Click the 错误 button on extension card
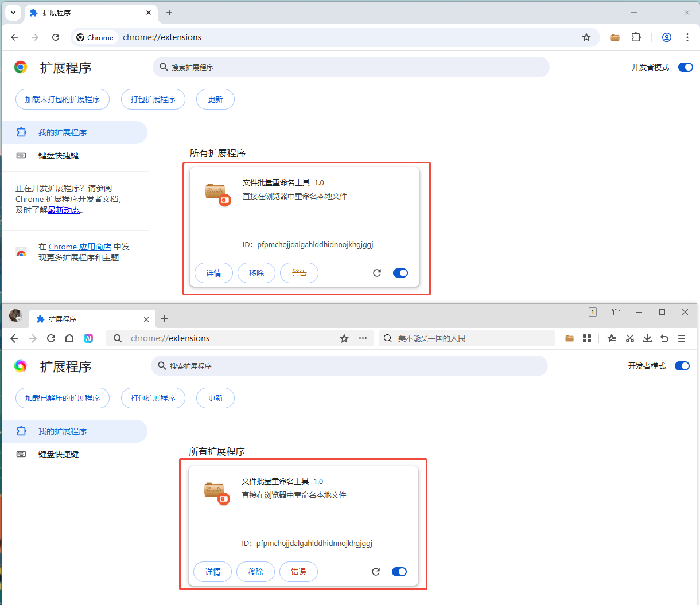This screenshot has width=700, height=605. point(298,572)
